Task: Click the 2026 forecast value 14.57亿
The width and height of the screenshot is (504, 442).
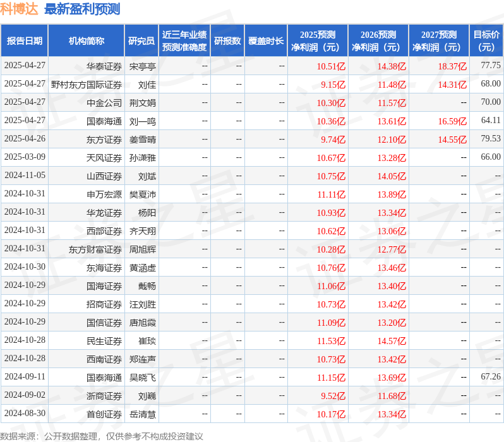Action: click(392, 342)
